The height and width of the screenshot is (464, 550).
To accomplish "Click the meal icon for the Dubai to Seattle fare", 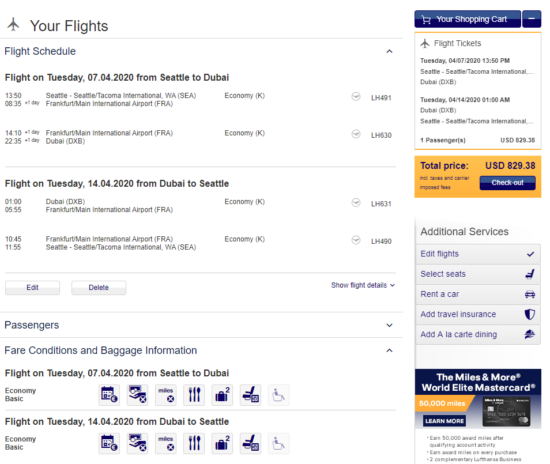I will [194, 443].
